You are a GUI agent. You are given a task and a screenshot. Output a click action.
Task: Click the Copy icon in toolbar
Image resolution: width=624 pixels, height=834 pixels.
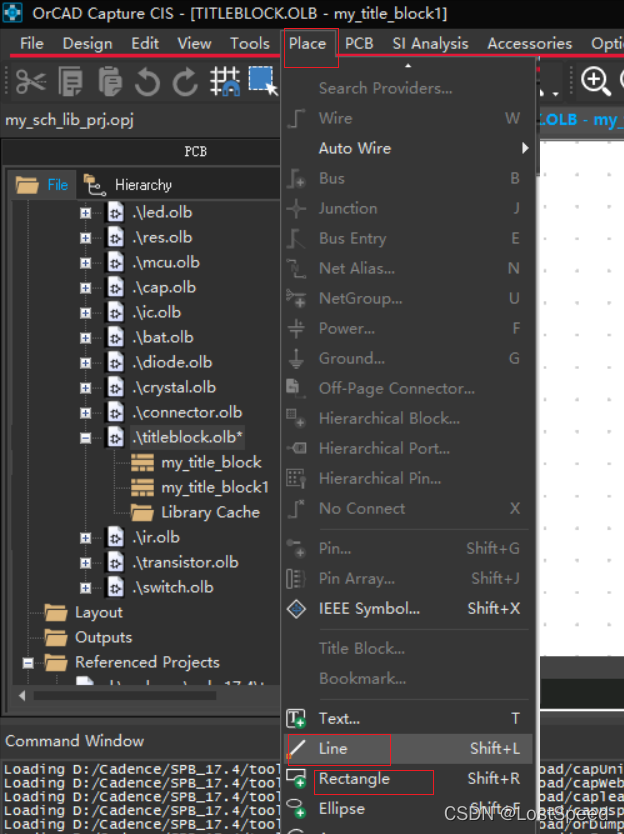71,82
